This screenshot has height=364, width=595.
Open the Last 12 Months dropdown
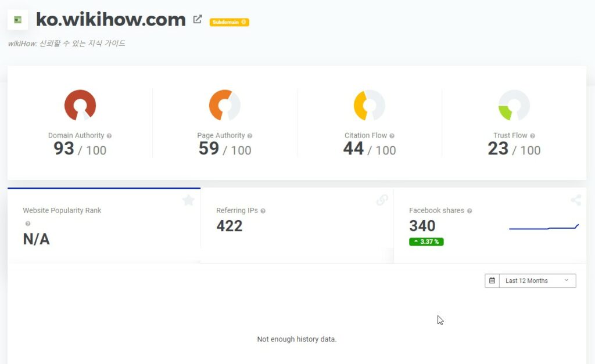(x=537, y=280)
